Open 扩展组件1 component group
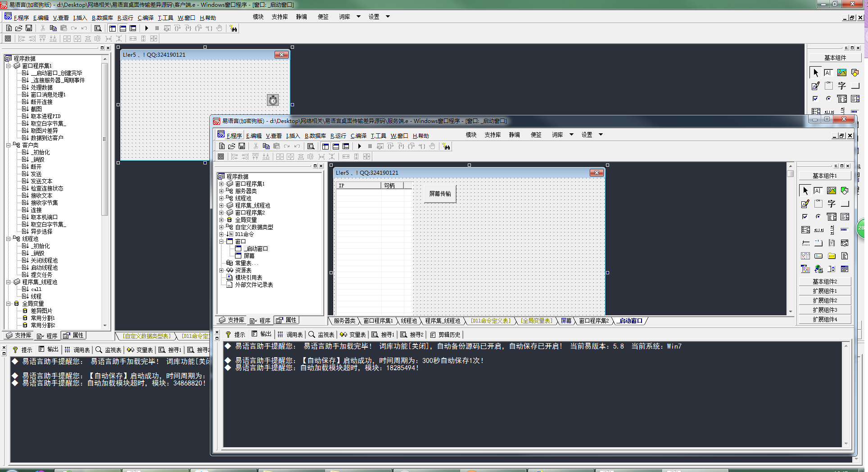 pos(825,291)
